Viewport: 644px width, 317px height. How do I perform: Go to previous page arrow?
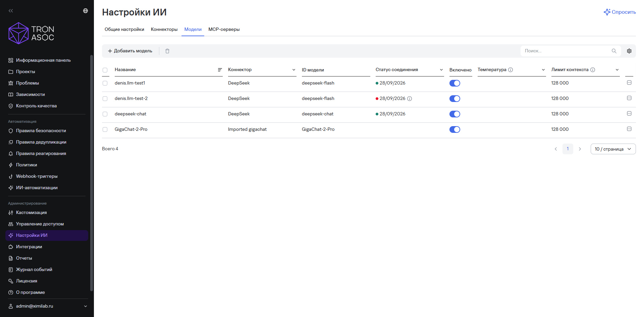556,149
